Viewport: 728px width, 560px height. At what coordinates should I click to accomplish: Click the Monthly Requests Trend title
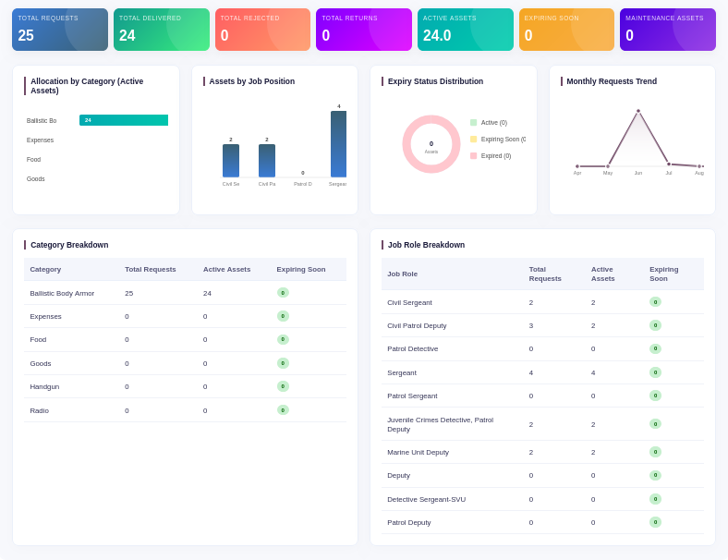point(612,81)
